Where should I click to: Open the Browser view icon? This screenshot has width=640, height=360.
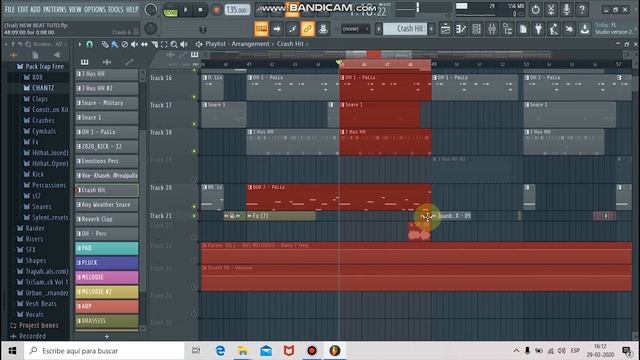tap(507, 29)
